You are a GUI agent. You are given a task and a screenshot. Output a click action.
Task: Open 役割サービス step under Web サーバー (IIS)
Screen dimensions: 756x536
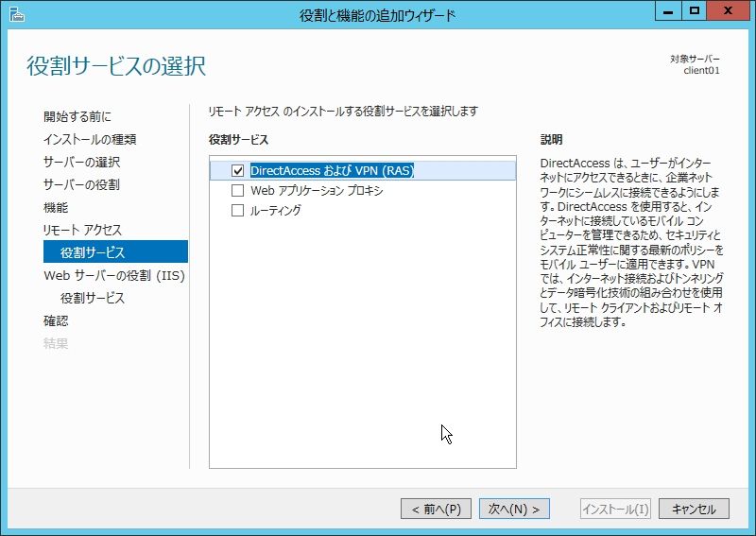click(93, 298)
